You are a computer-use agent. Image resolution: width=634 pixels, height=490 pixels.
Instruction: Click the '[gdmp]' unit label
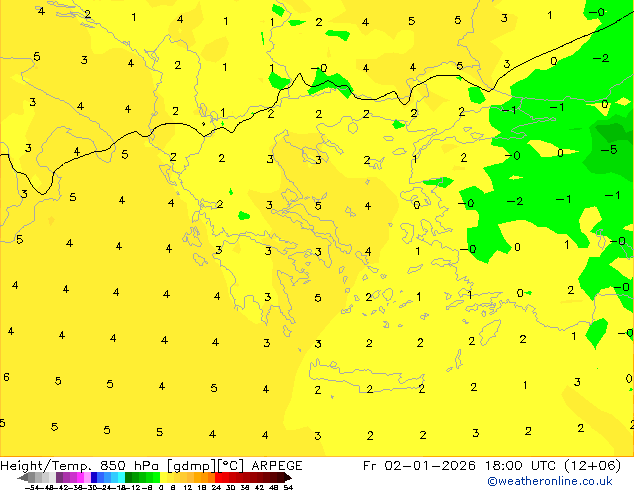point(191,466)
